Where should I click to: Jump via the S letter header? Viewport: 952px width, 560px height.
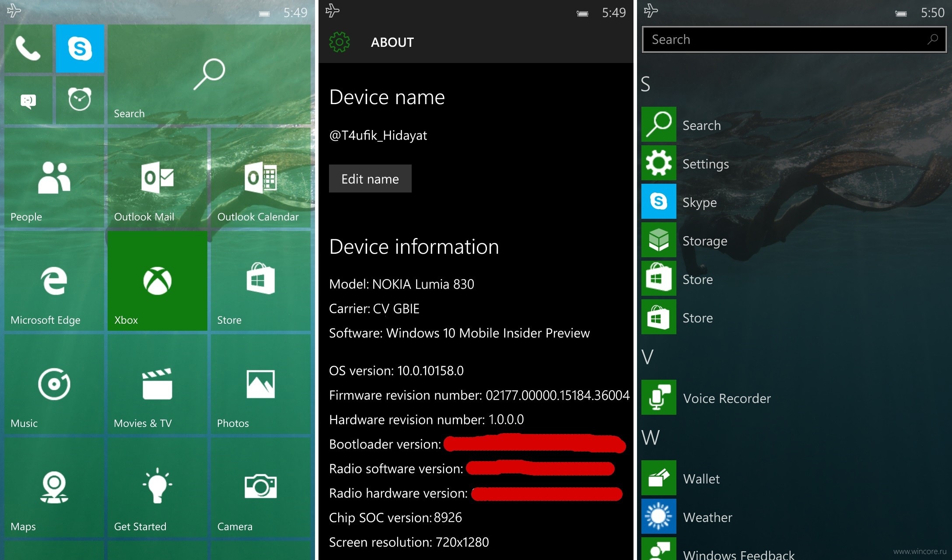pos(646,84)
